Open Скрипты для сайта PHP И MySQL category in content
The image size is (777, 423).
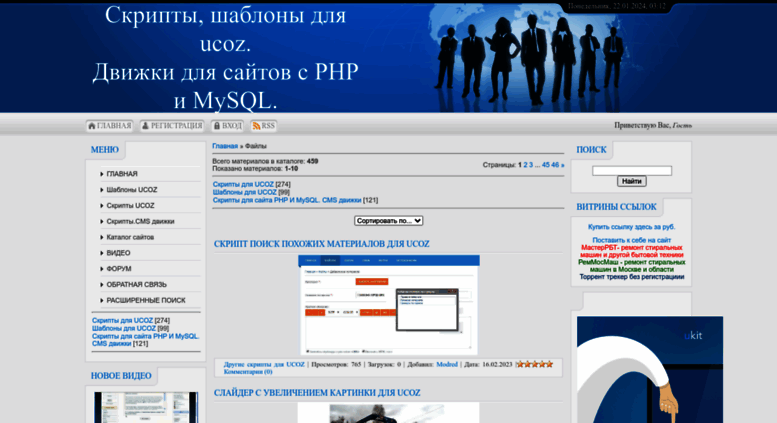point(287,200)
